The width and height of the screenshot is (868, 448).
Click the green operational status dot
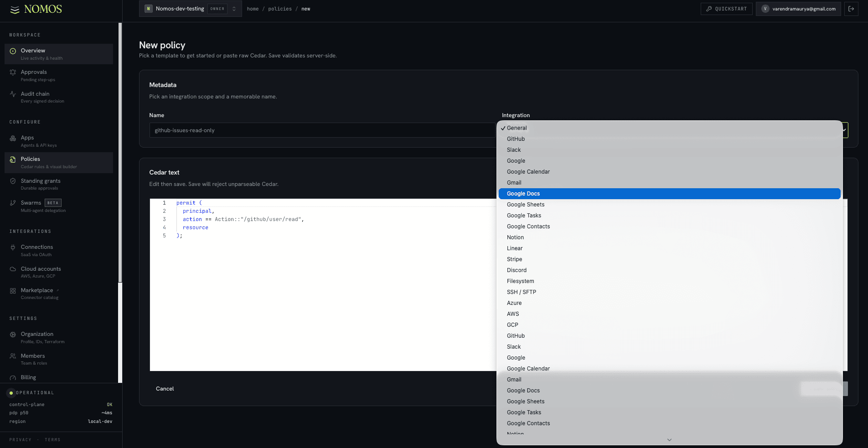[x=11, y=393]
